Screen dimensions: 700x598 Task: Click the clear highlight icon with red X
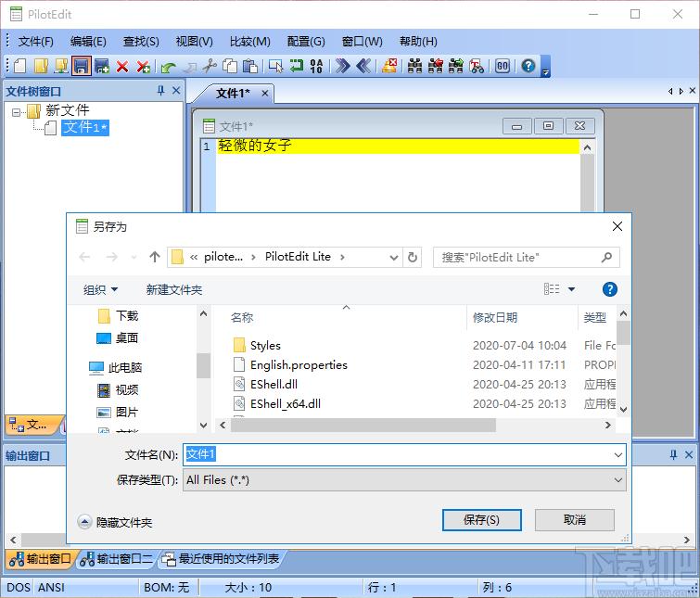(389, 66)
